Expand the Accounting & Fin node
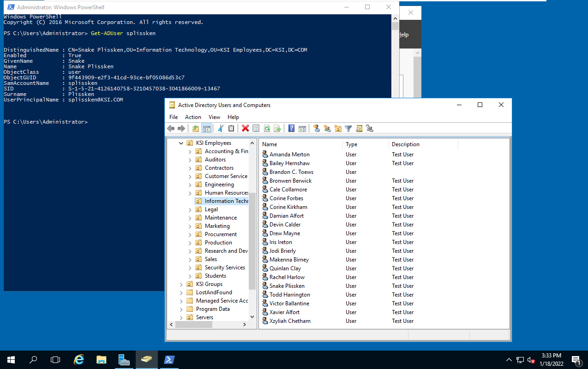This screenshot has width=588, height=369. [x=190, y=151]
